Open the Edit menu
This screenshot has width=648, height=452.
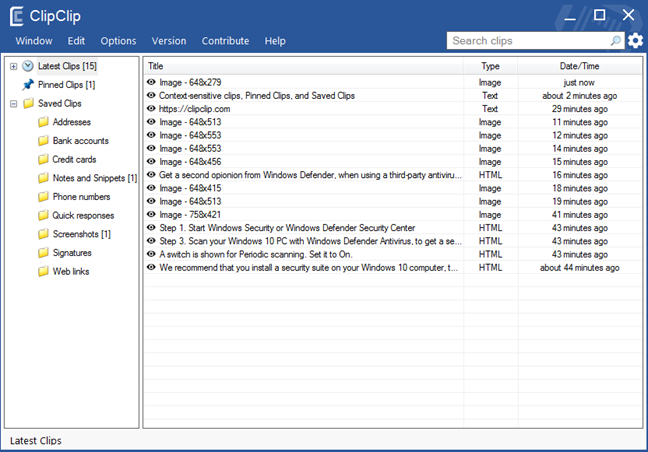[76, 41]
